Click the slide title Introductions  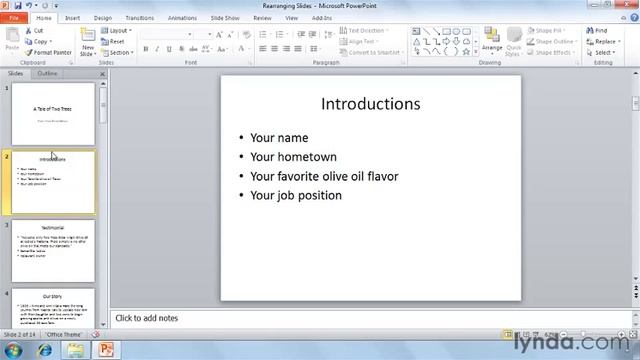point(371,104)
